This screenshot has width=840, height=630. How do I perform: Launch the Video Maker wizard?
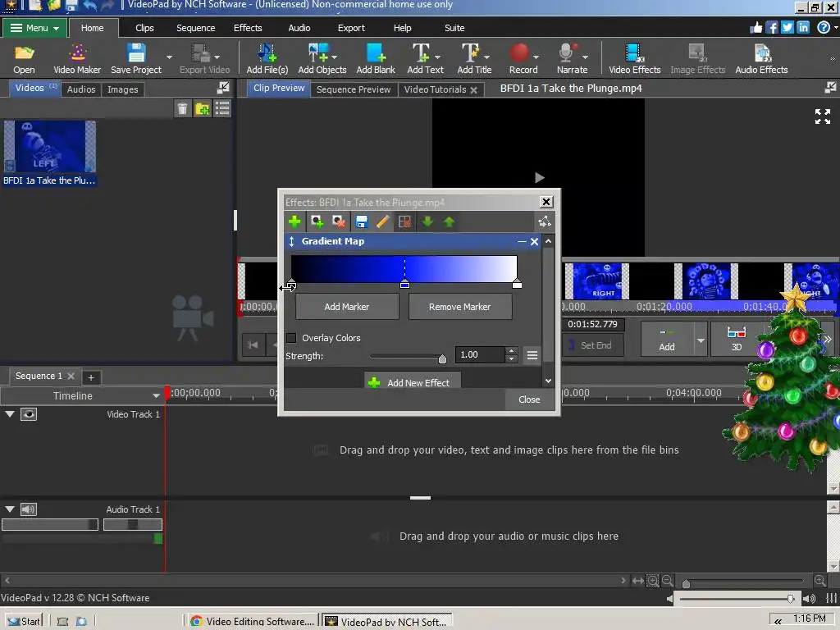point(77,58)
